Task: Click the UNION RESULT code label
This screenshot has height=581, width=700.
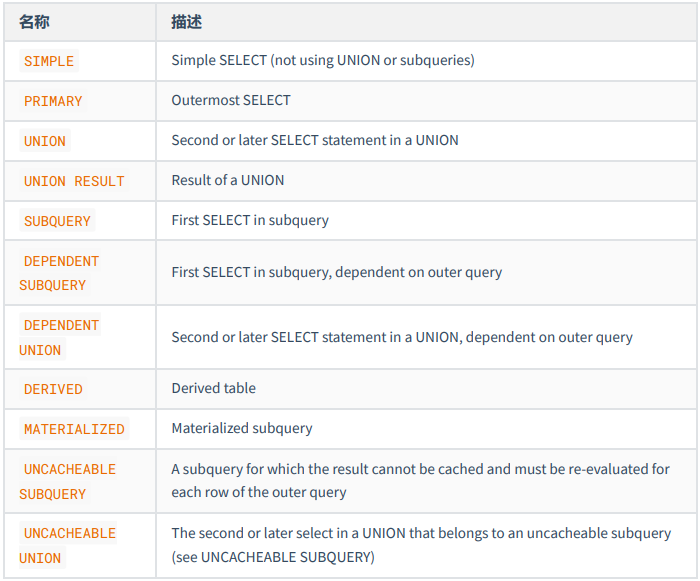Action: 74,181
